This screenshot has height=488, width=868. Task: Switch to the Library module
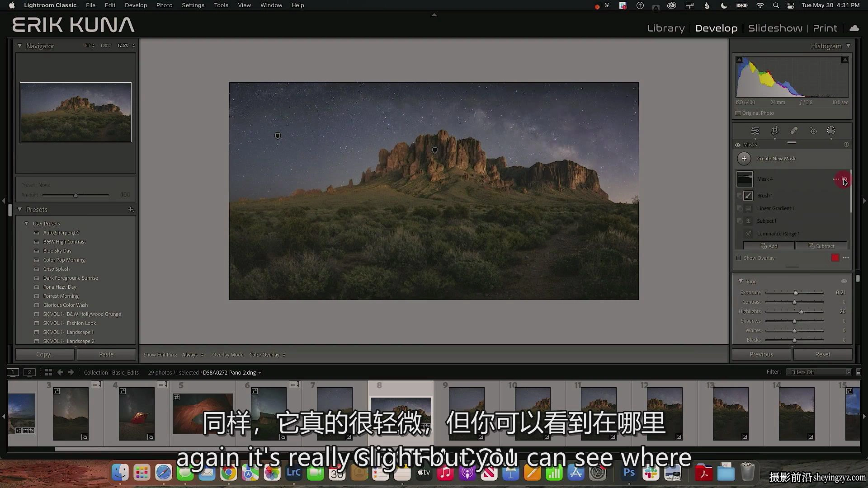(665, 28)
